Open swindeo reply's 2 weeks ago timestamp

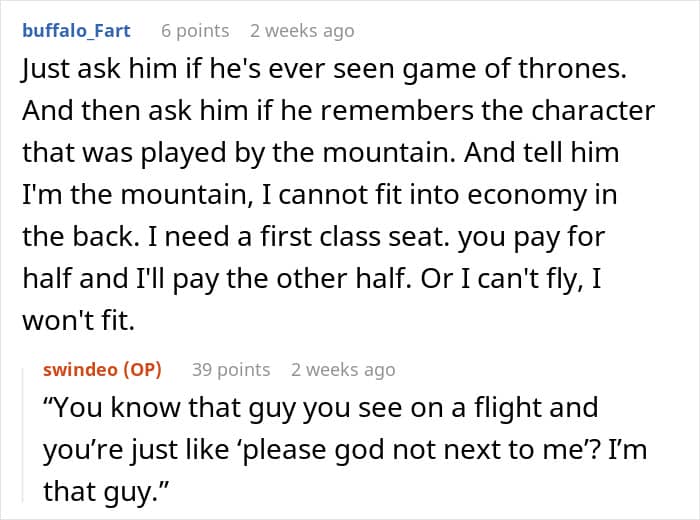(x=343, y=370)
